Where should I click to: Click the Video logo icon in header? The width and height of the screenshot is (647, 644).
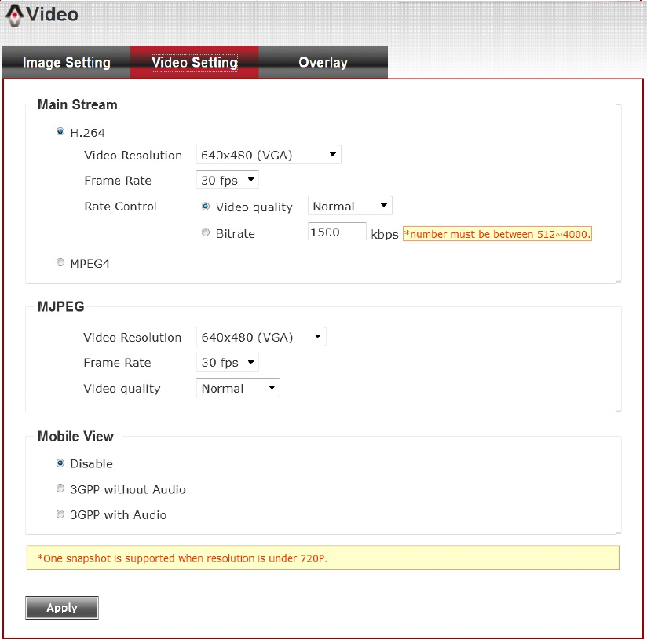click(14, 14)
